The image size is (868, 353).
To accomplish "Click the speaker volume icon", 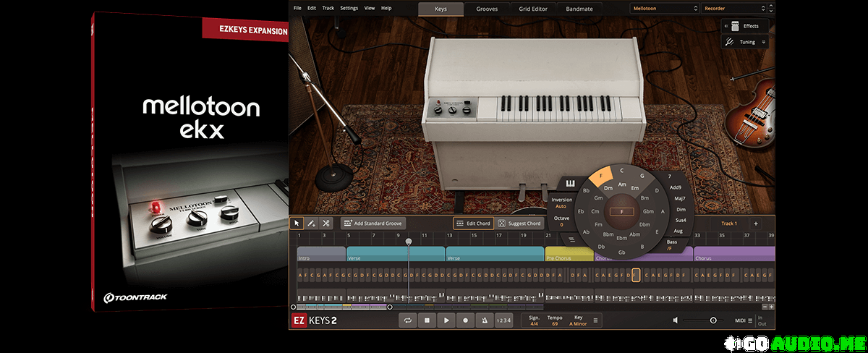I will point(676,320).
